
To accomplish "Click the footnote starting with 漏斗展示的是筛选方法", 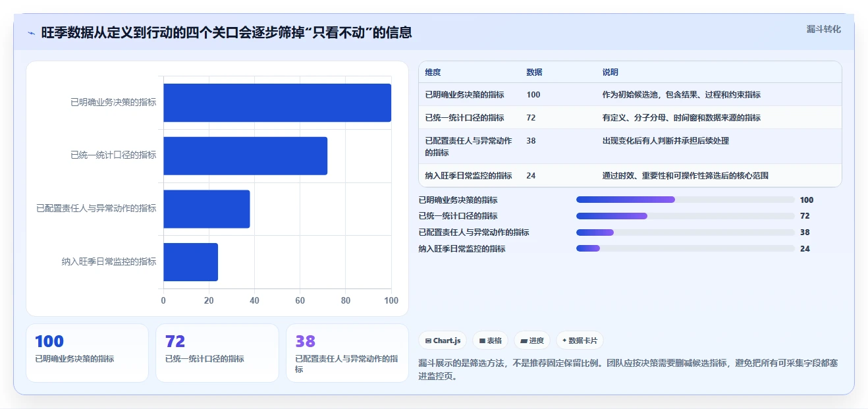I will pyautogui.click(x=628, y=369).
